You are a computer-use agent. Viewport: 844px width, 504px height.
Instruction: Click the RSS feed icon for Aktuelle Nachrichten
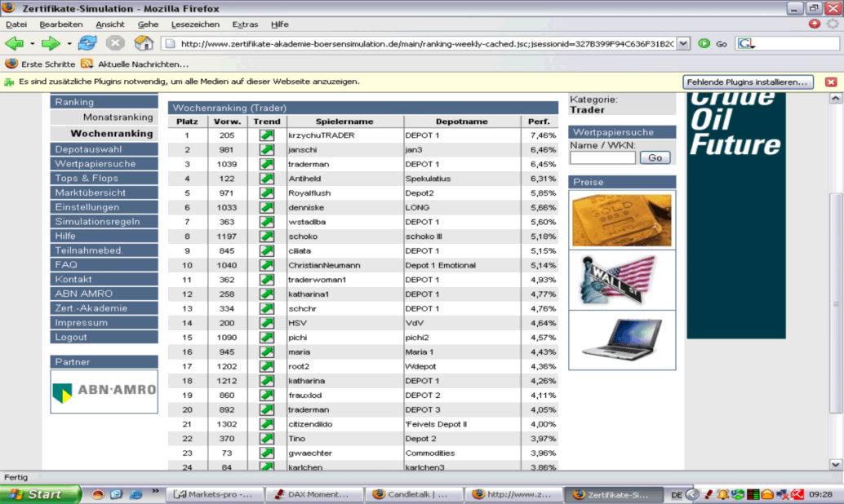[x=87, y=64]
